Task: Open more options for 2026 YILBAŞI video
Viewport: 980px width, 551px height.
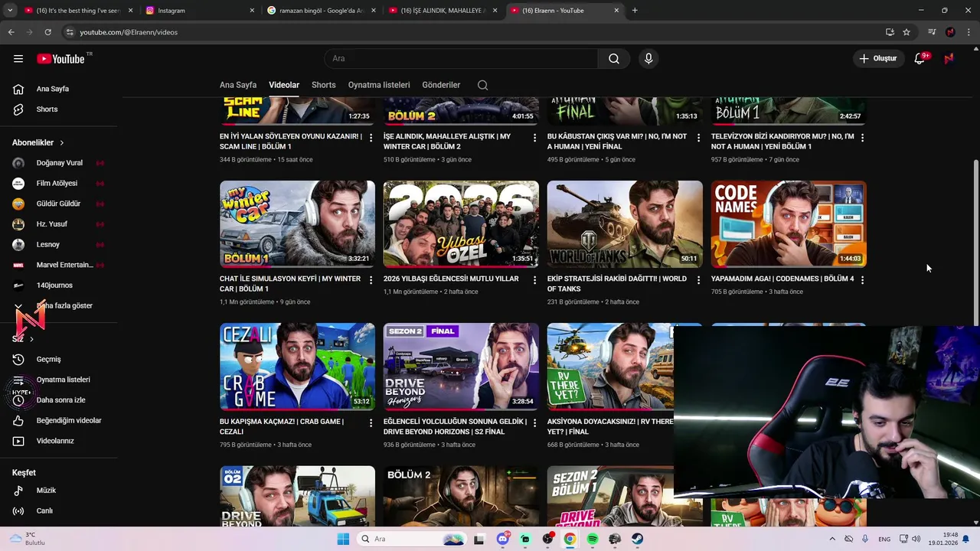Action: pyautogui.click(x=535, y=280)
